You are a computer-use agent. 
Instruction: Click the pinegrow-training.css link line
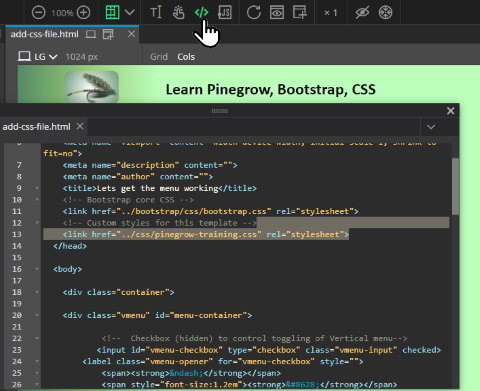206,234
